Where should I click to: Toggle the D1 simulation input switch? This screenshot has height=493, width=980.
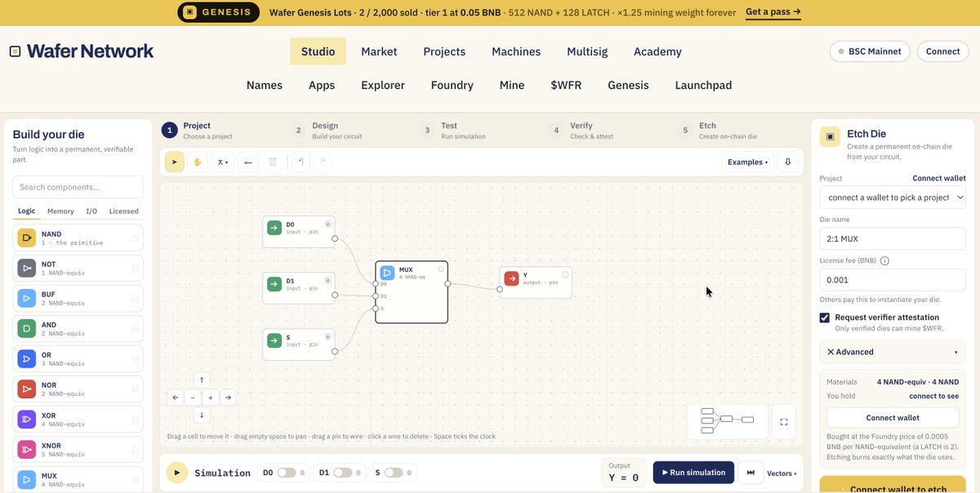click(342, 473)
